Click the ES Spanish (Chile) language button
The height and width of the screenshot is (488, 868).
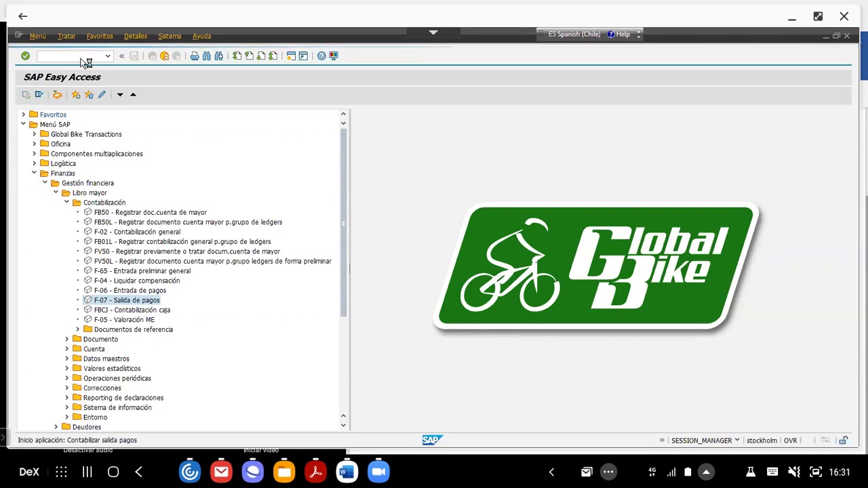[x=574, y=34]
